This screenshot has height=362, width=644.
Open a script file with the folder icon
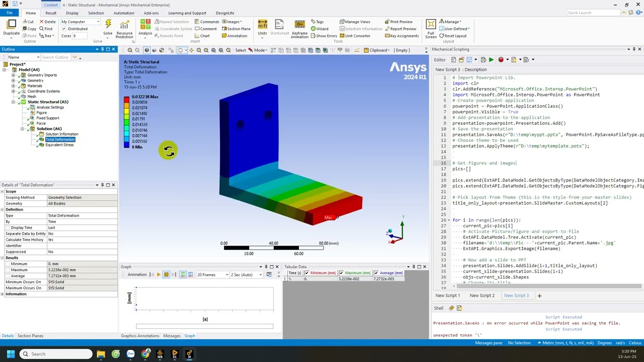coord(461,60)
